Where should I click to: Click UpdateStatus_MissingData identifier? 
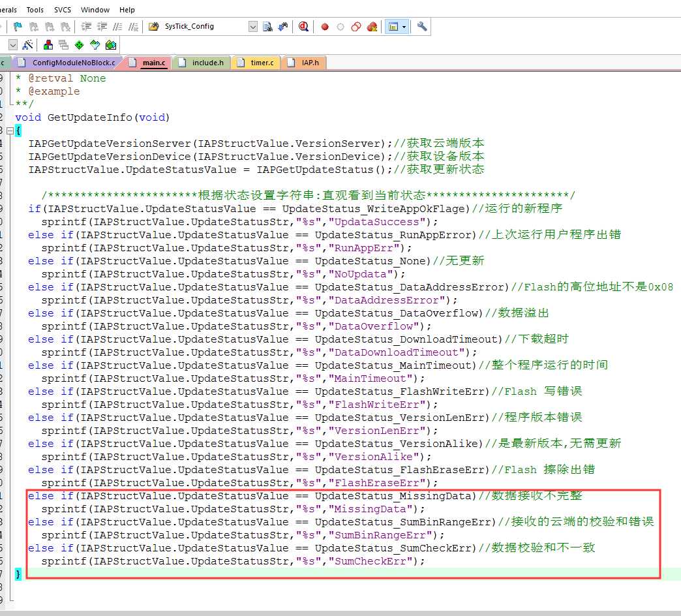393,496
